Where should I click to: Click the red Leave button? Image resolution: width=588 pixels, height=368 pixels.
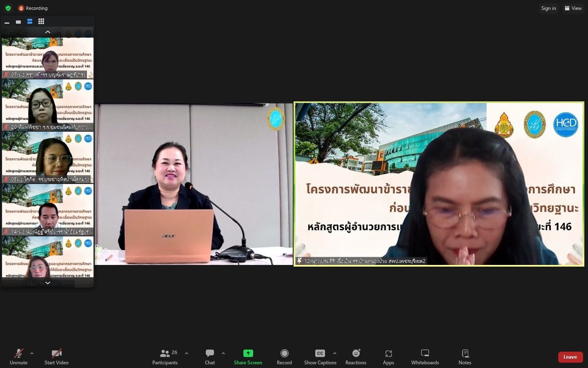[570, 357]
